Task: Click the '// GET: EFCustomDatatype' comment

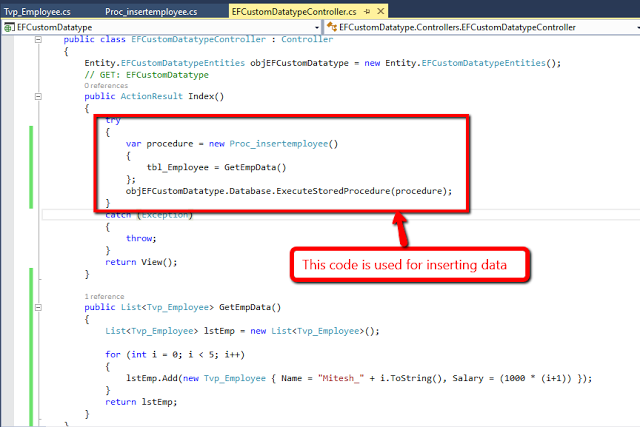Action: (147, 75)
